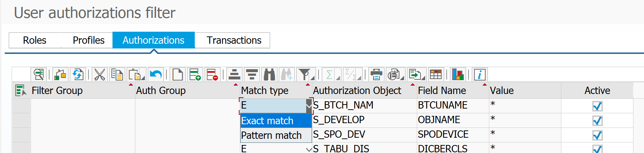This screenshot has height=153, width=644.
Task: Click the Details magnifier icon in toolbar
Action: 38,75
